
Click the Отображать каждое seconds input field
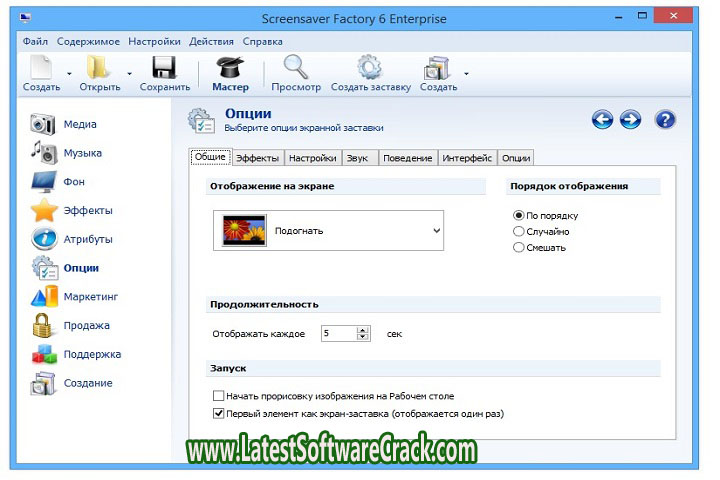pos(339,333)
